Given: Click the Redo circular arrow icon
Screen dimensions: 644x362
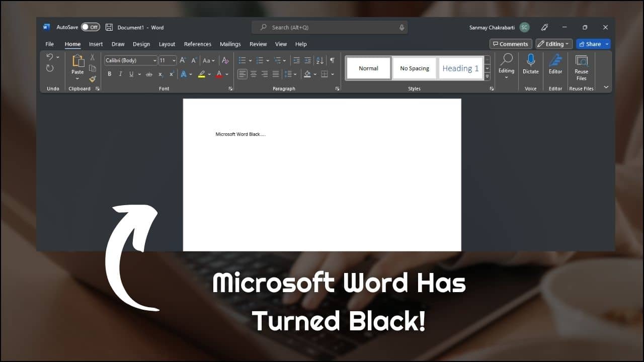Looking at the screenshot, I should click(49, 68).
